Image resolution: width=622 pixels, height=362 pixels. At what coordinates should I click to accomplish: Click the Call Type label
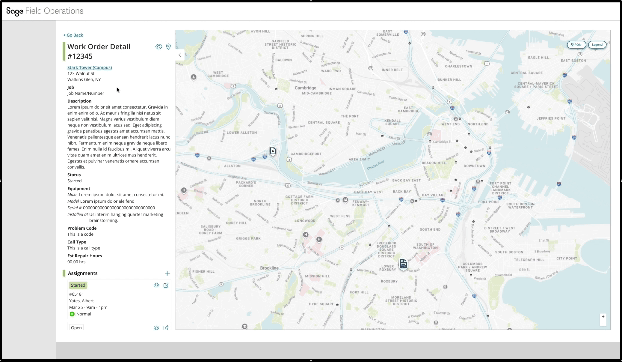click(x=77, y=242)
